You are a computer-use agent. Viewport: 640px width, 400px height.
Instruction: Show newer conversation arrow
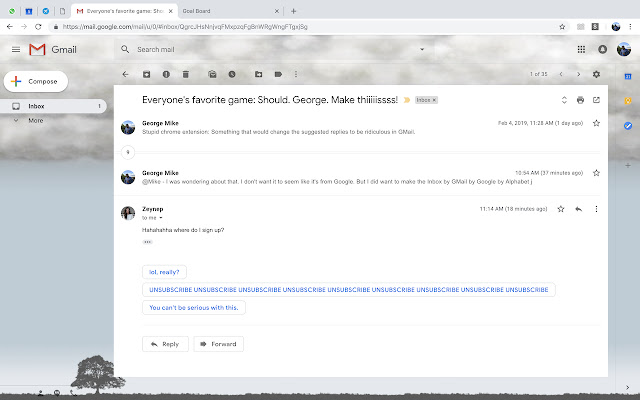coord(561,74)
